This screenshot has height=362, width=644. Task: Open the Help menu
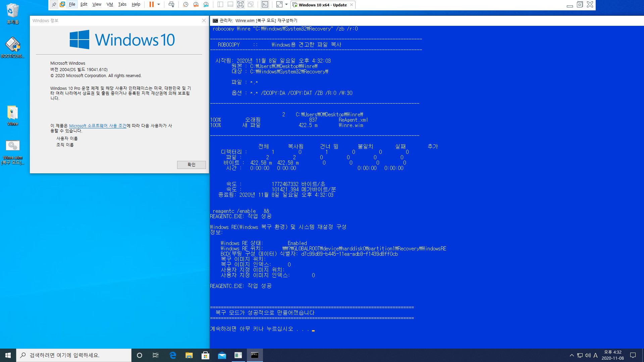[136, 5]
